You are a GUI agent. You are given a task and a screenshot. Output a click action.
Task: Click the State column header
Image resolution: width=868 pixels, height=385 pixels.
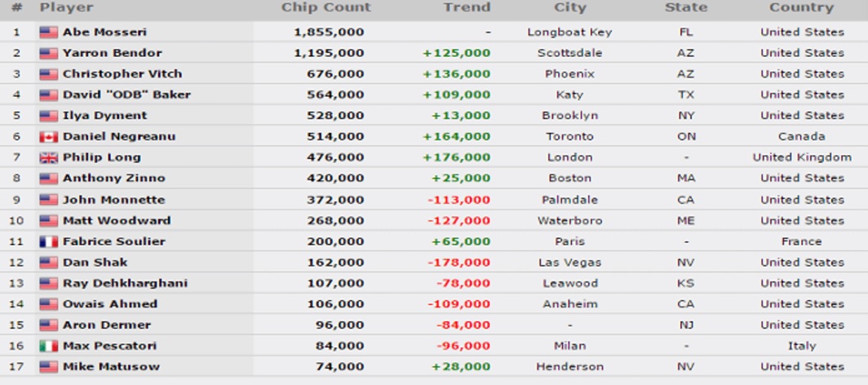pos(686,7)
